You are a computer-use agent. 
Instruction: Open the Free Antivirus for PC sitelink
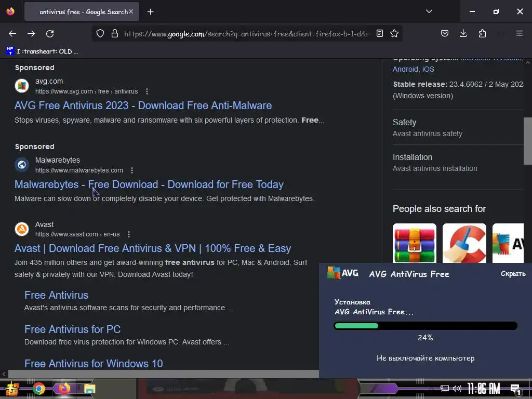pyautogui.click(x=73, y=329)
